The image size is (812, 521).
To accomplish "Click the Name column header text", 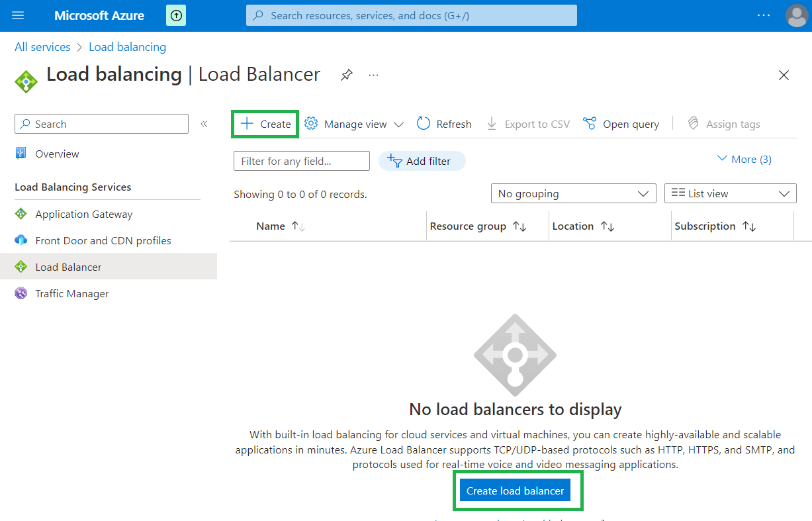I will pos(271,226).
